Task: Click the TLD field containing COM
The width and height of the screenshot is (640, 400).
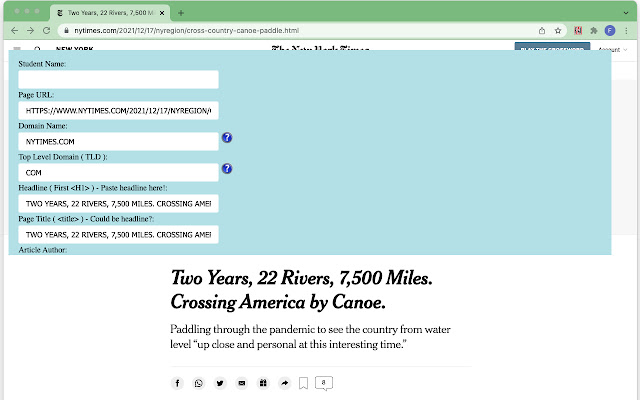Action: tap(118, 173)
